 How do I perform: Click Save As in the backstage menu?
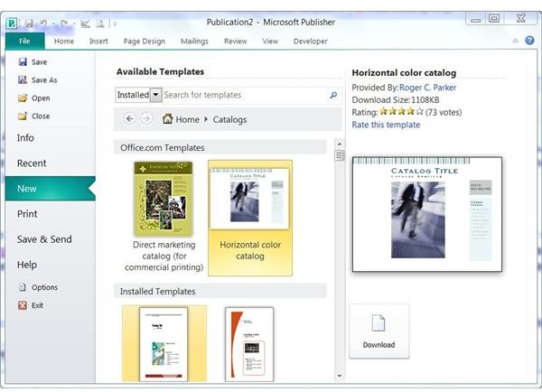(37, 79)
